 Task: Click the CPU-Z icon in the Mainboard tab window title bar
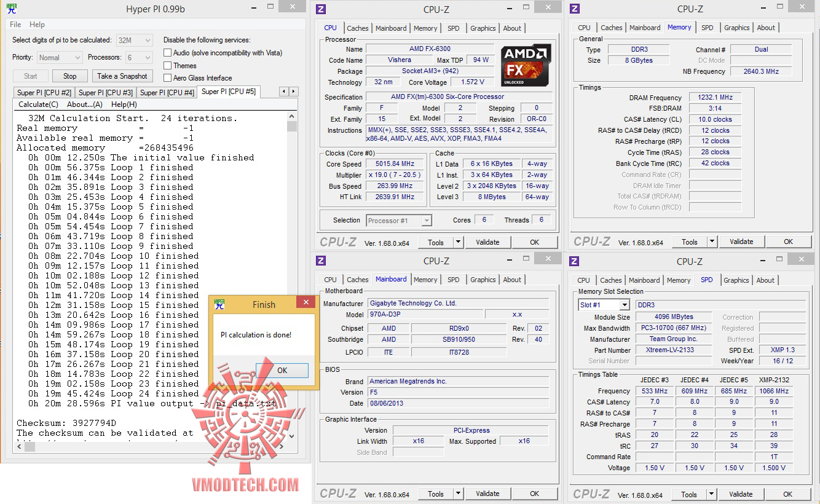pos(321,261)
